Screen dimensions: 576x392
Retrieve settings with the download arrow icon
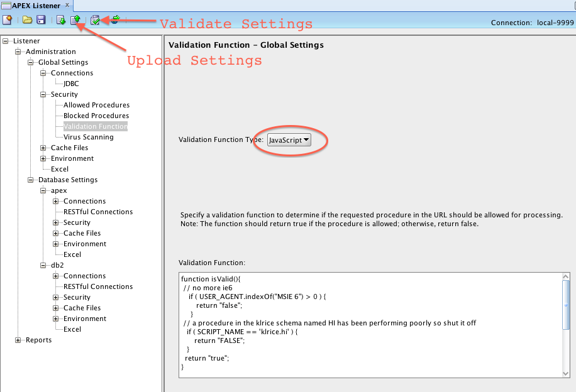[61, 20]
